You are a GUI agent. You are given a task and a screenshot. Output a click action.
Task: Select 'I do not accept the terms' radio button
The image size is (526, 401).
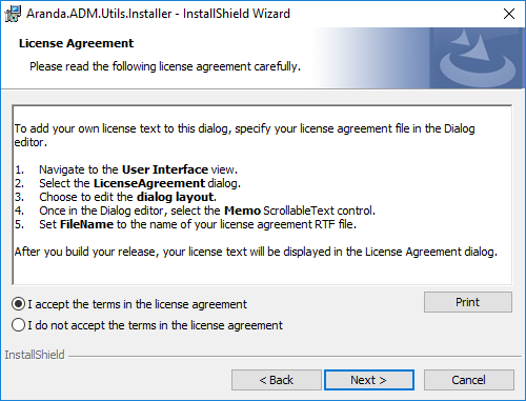(18, 325)
